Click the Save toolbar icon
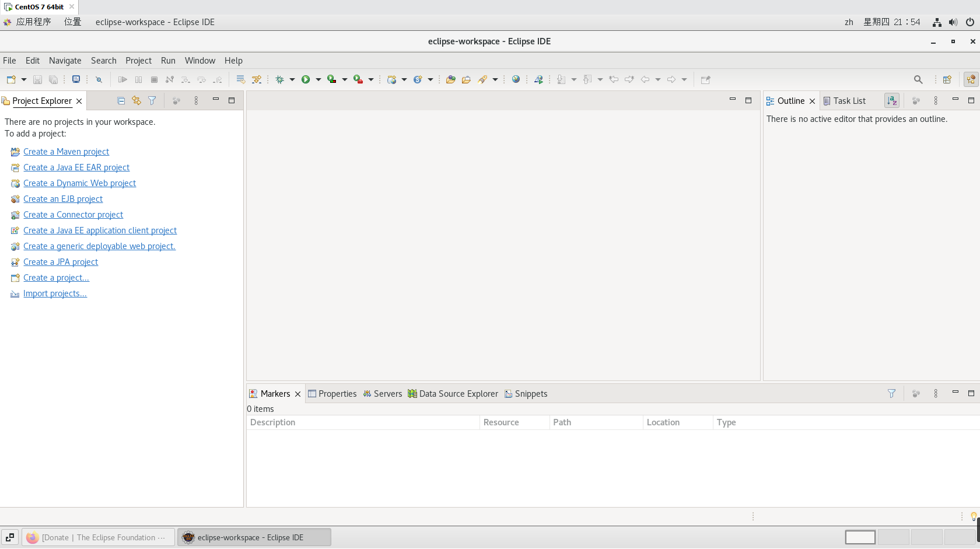Viewport: 980px width, 549px height. pos(37,79)
